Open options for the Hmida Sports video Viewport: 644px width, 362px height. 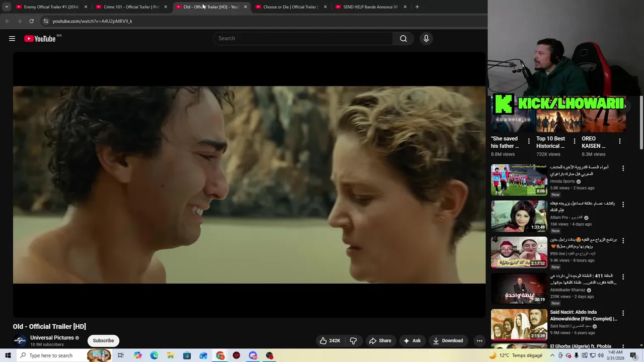623,168
